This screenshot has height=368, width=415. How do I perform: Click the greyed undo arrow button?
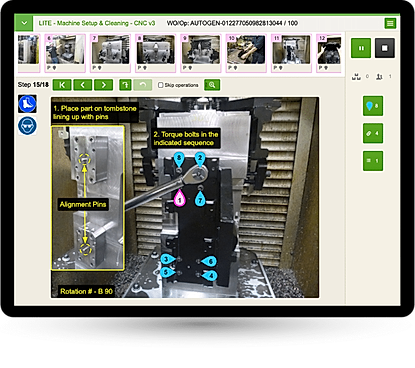143,85
